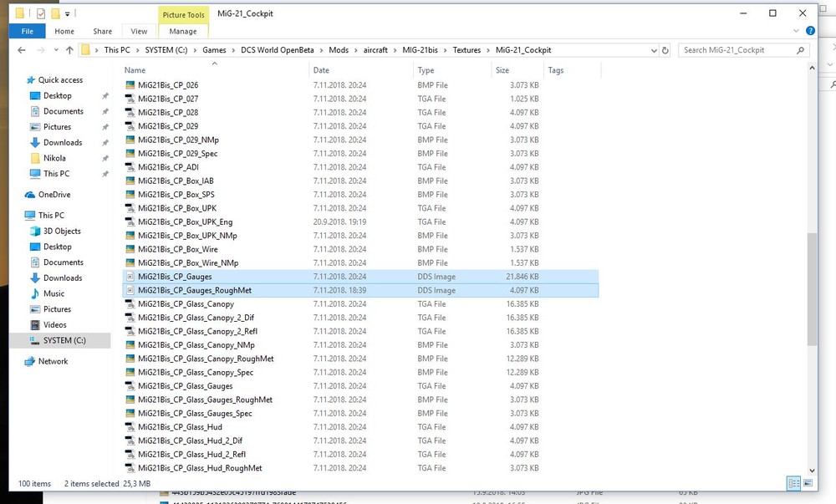
Task: Click the Help question mark icon
Action: coord(810,31)
